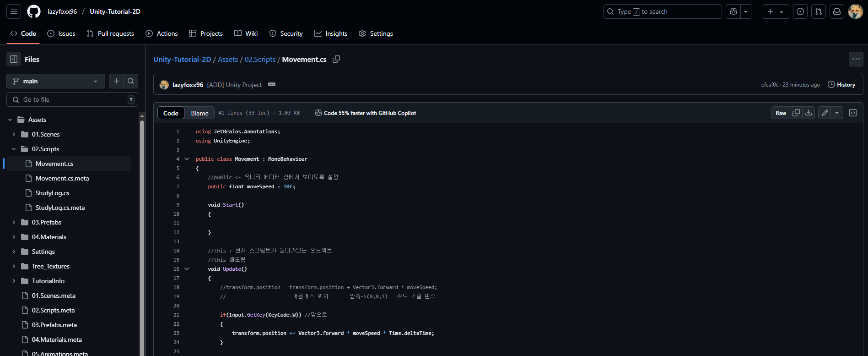Expand the 03.Prefabs folder
This screenshot has width=868, height=356.
pyautogui.click(x=14, y=222)
